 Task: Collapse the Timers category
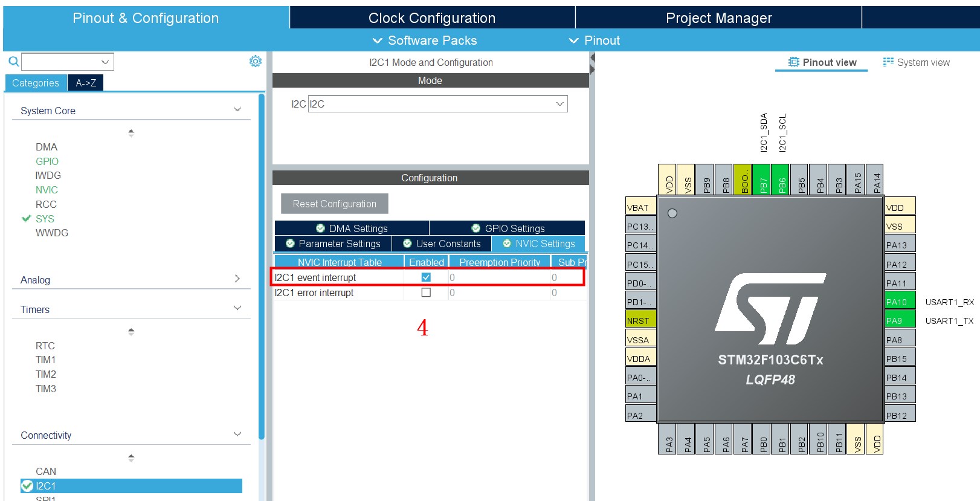click(x=237, y=308)
